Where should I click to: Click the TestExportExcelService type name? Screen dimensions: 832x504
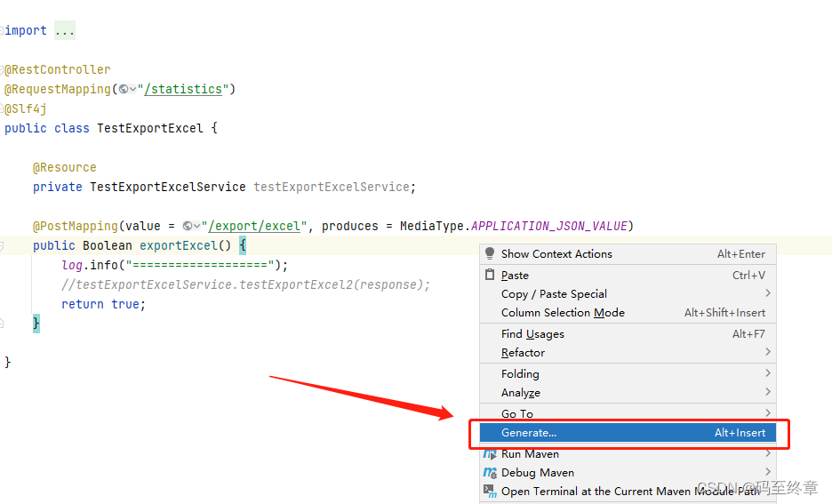[168, 187]
